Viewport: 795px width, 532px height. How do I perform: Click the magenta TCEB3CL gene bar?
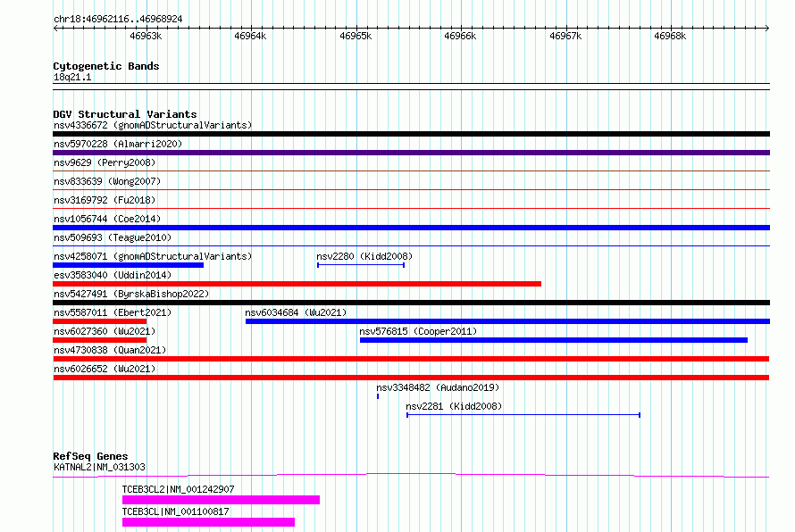(x=208, y=522)
